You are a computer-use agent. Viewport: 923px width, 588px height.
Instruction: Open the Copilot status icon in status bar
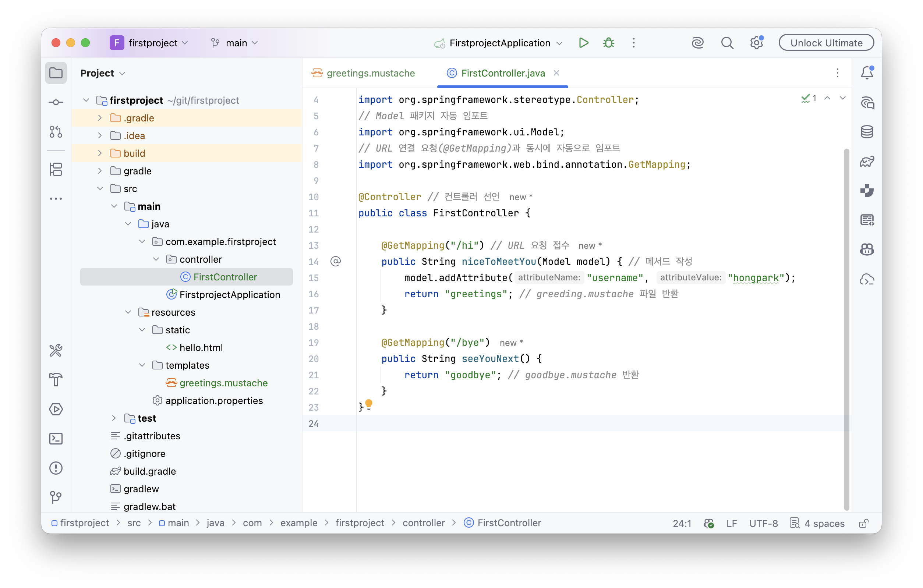tap(709, 523)
